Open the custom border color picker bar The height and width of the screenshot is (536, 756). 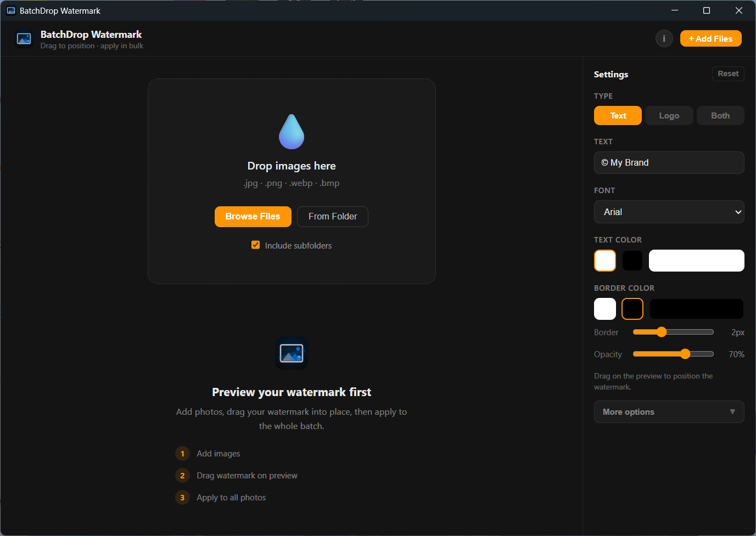coord(696,309)
